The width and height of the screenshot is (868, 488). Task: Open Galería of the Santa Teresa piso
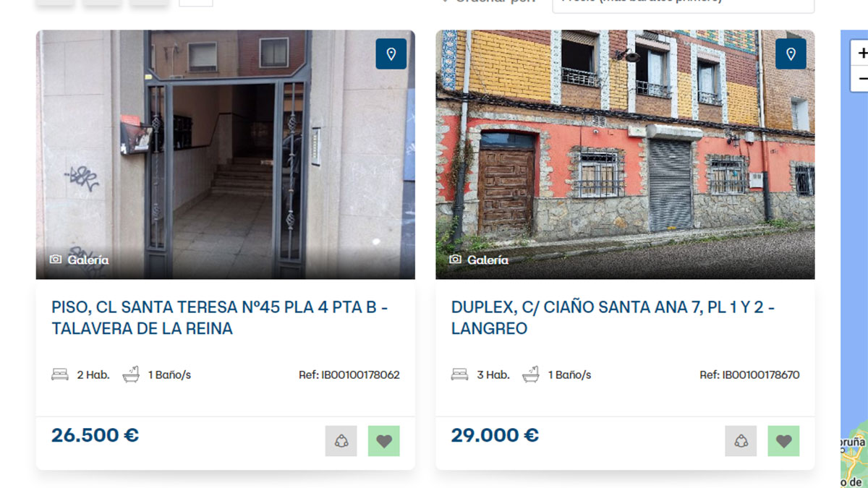(x=80, y=260)
